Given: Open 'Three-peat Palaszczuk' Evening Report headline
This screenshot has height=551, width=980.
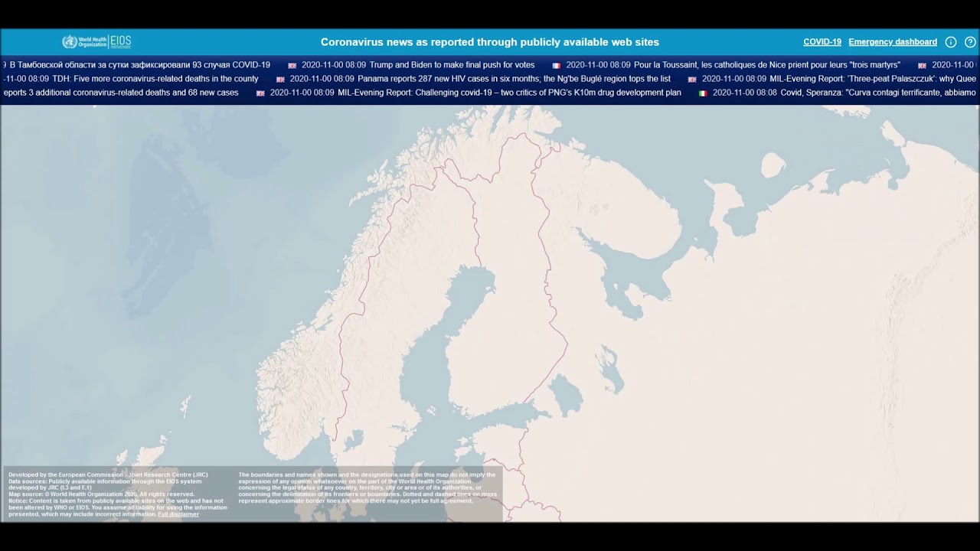Looking at the screenshot, I should tap(872, 79).
